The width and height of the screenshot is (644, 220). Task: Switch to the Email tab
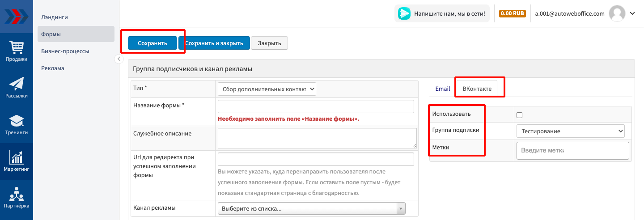click(x=442, y=89)
